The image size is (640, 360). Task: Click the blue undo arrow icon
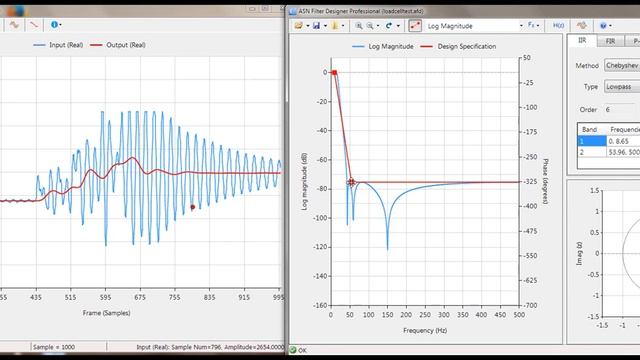389,26
